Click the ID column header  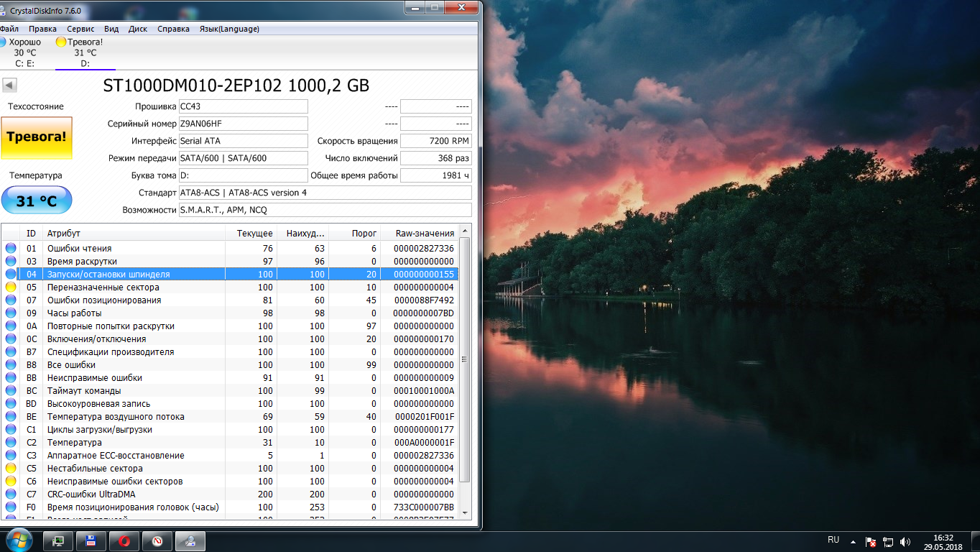tap(32, 233)
